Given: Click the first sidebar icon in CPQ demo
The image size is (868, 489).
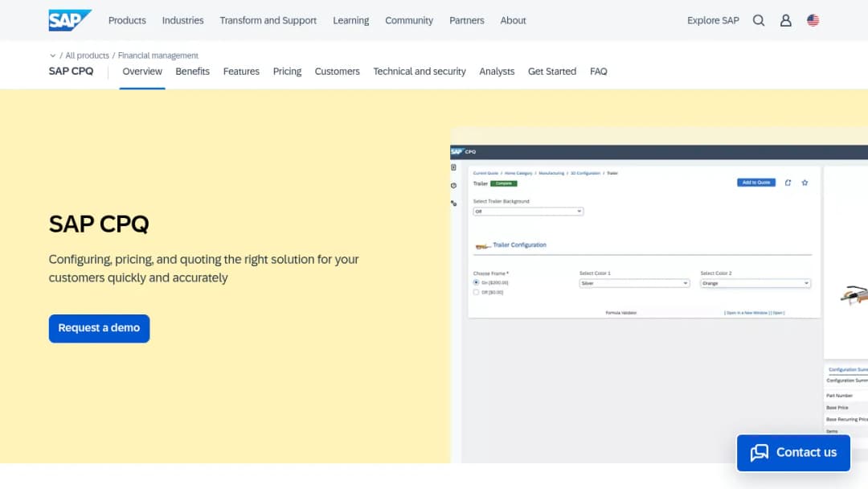Looking at the screenshot, I should 454,167.
